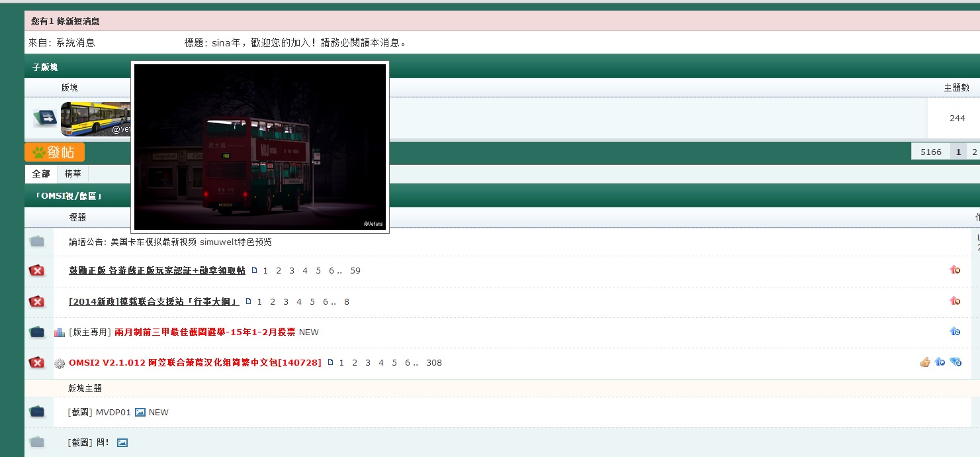Open the OMSI2 V2.1.012 汉化 thread
Viewport: 980px width, 457px height.
[x=195, y=362]
